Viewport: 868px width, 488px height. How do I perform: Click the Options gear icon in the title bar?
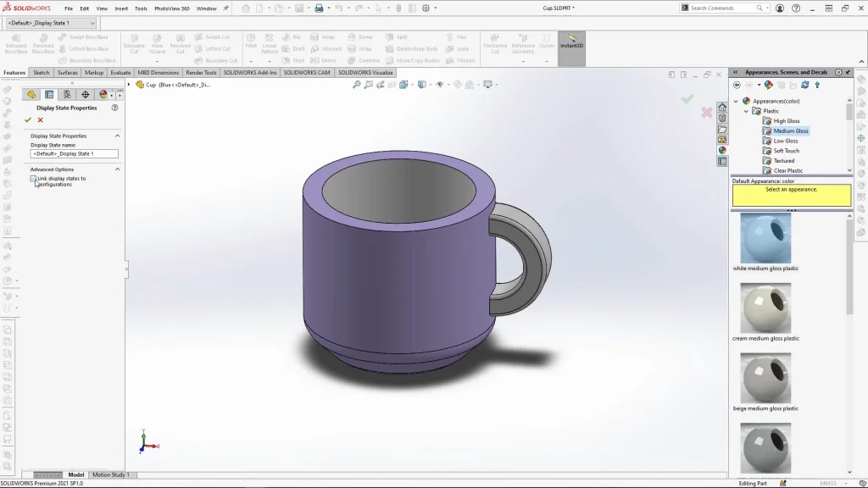pos(425,8)
